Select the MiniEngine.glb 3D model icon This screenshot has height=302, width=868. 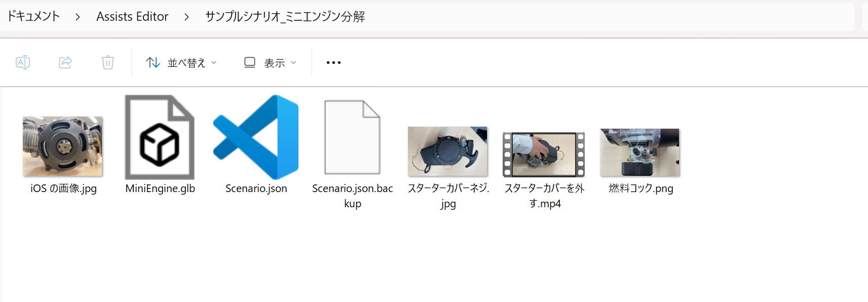(x=160, y=137)
